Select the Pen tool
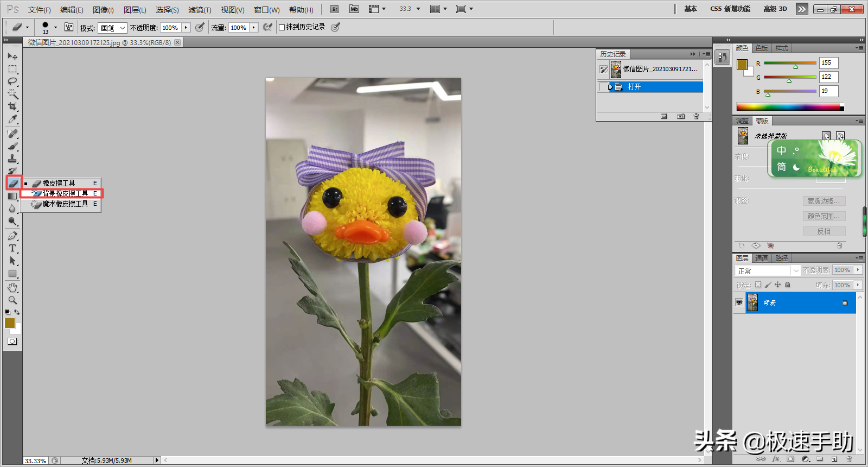This screenshot has height=467, width=868. click(12, 236)
